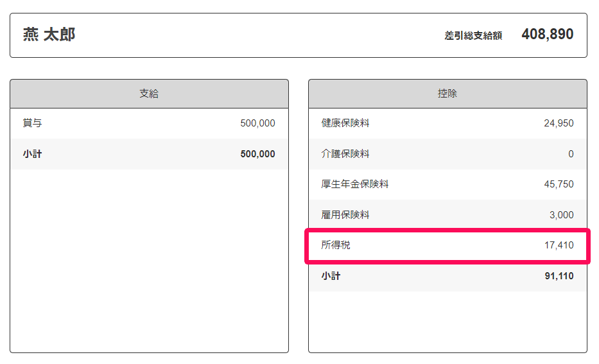Click the 介護保険料 row label
Screen dimensions: 599x364
click(345, 154)
